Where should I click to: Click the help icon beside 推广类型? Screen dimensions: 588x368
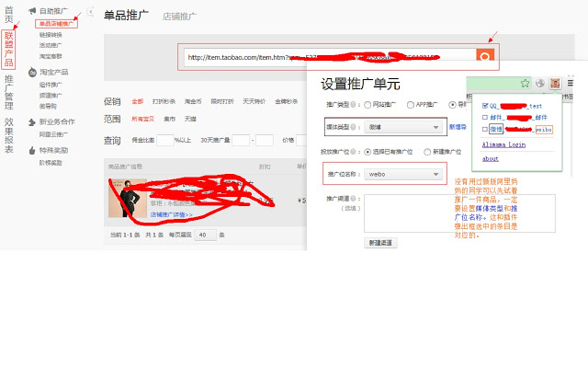pos(353,104)
